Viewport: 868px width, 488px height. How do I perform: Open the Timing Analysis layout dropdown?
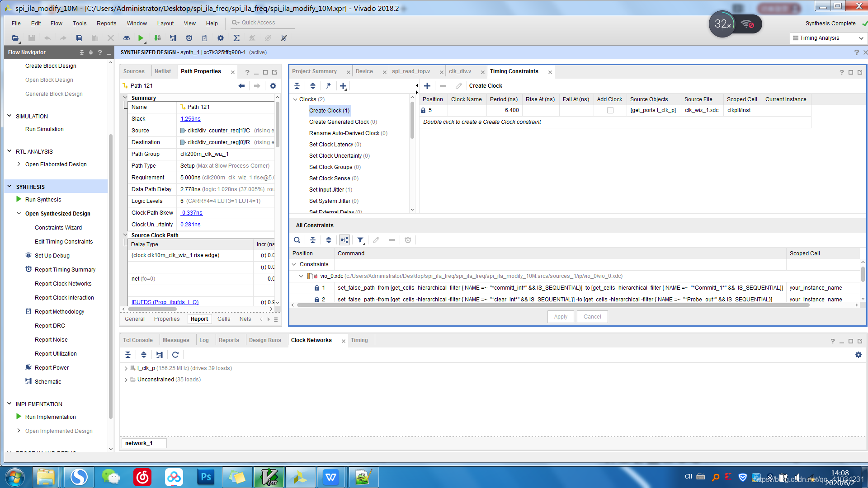click(x=828, y=38)
